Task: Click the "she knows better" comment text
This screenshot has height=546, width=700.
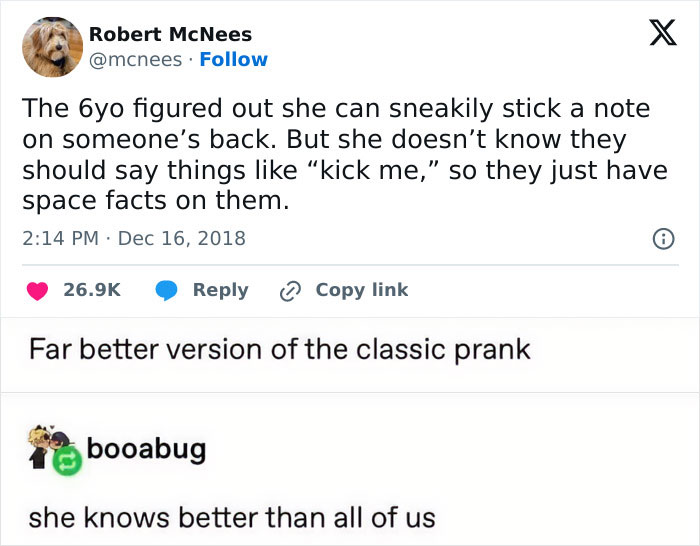Action: (x=232, y=517)
